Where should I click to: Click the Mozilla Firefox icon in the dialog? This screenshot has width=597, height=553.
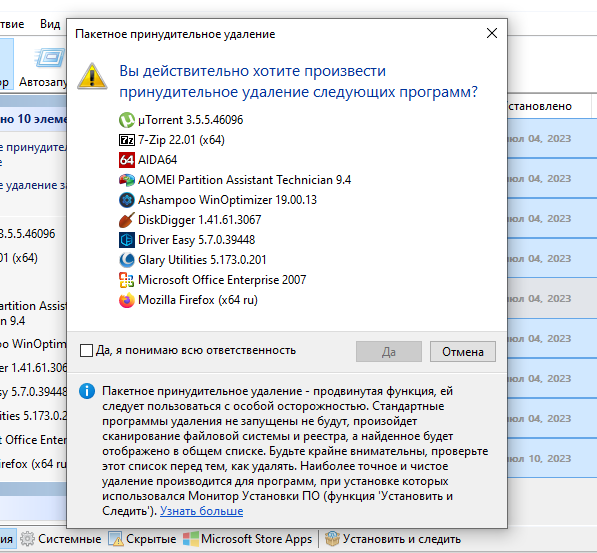pyautogui.click(x=126, y=300)
